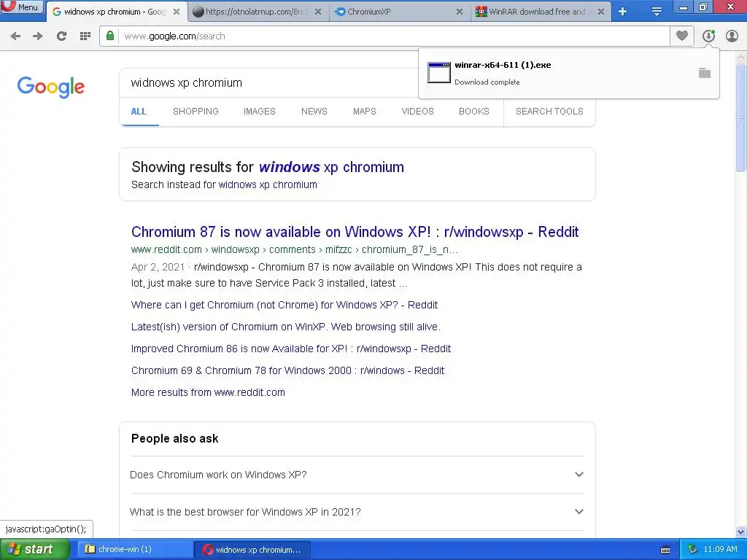Open folder for downloaded winrar file

click(705, 73)
